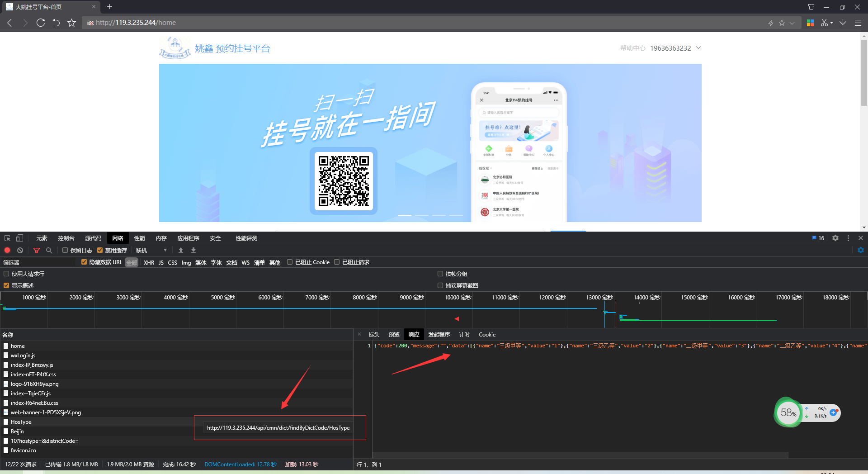The width and height of the screenshot is (868, 474).
Task: Click the scissors screenshot tool icon
Action: (x=824, y=23)
